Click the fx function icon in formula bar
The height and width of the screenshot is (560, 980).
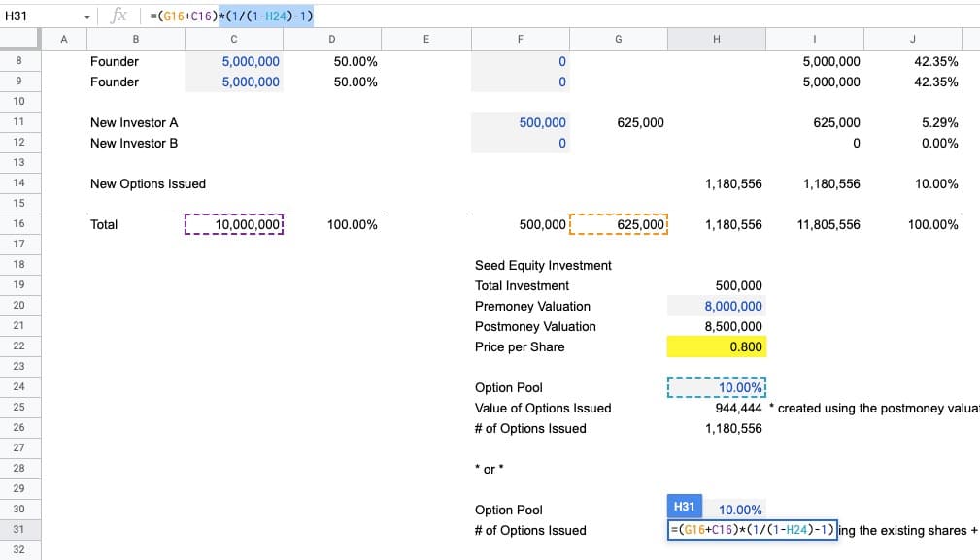pos(119,16)
